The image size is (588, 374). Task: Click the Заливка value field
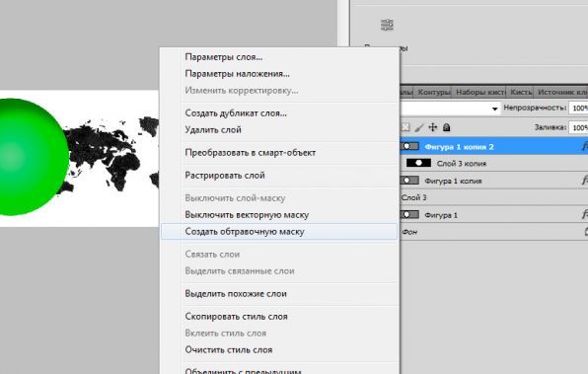pos(578,127)
